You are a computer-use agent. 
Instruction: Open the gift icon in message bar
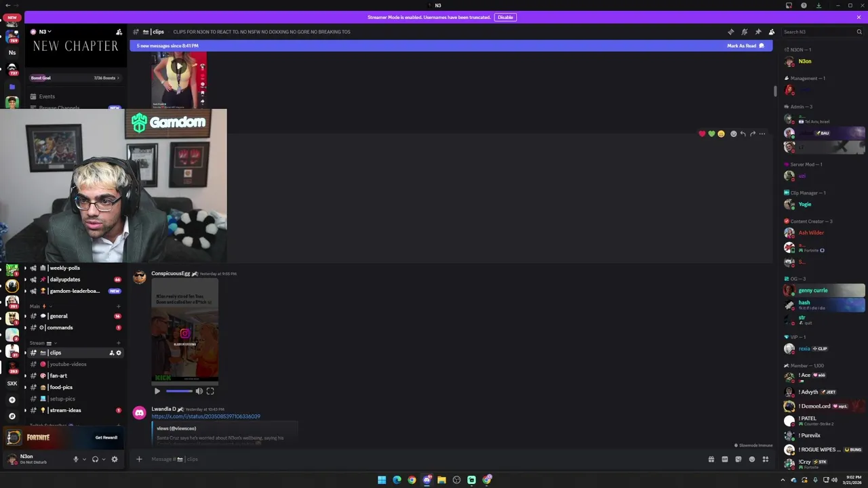tap(711, 459)
